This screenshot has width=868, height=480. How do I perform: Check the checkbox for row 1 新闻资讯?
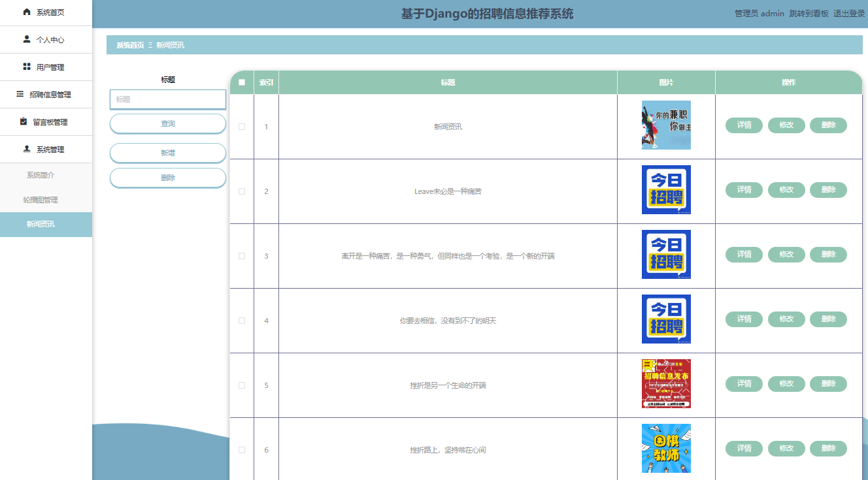point(242,127)
